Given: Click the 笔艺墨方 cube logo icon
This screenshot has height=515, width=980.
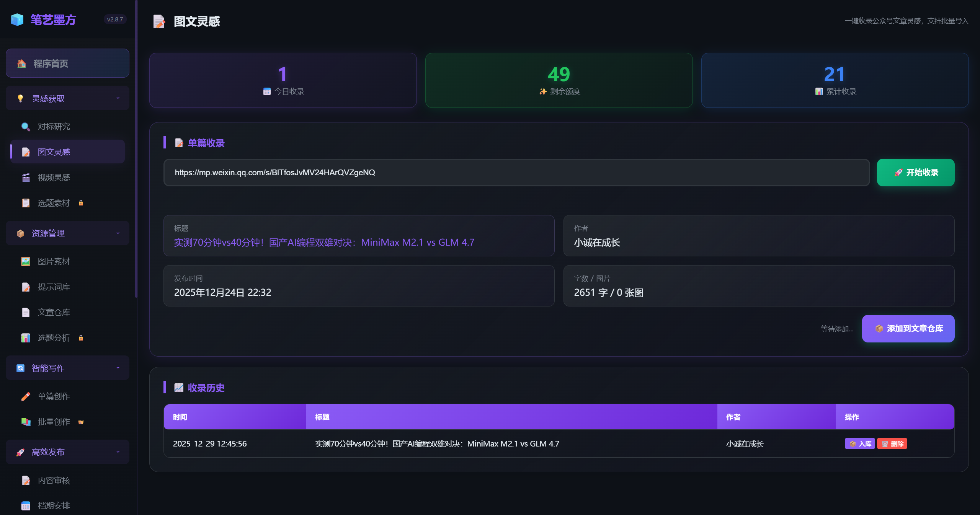Looking at the screenshot, I should [x=17, y=20].
